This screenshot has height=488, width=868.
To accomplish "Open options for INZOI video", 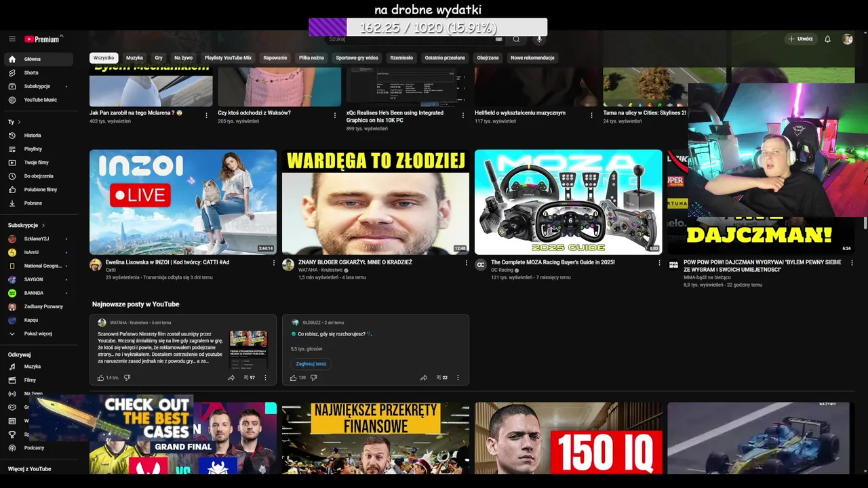I will [274, 263].
